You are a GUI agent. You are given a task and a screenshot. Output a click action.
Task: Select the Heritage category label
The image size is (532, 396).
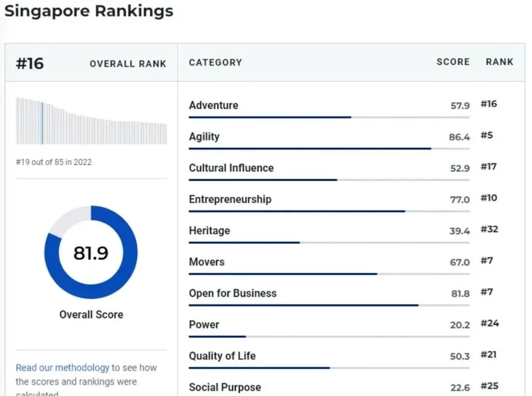tap(209, 231)
